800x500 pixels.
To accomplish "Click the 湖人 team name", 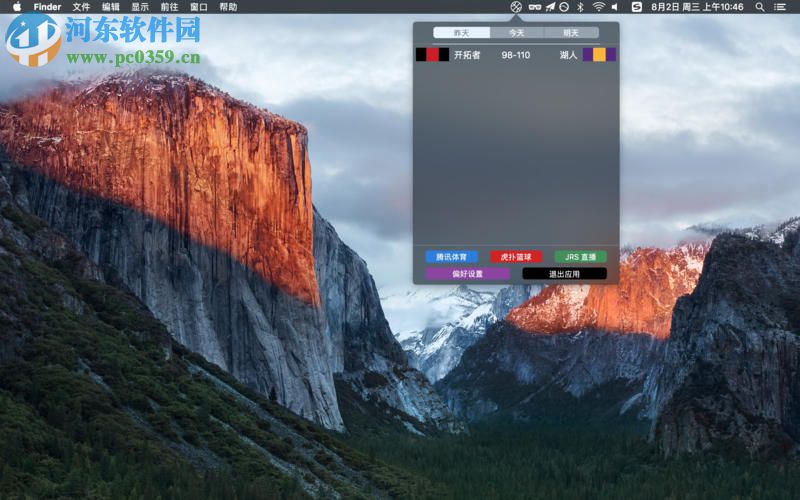I will click(x=568, y=55).
